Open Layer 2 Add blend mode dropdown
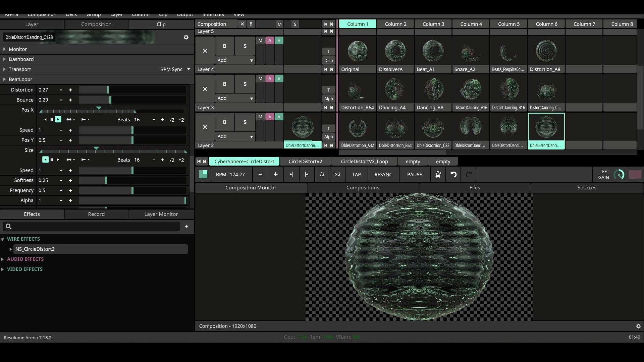Image resolution: width=644 pixels, height=362 pixels. tap(235, 136)
